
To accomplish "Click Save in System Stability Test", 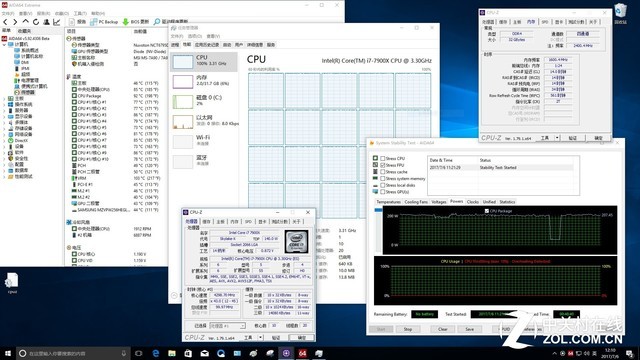I will tap(470, 329).
